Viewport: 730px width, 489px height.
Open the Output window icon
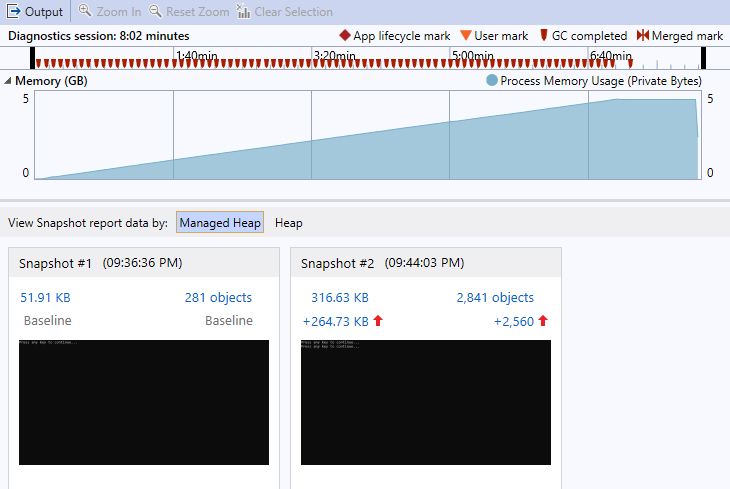[x=13, y=11]
